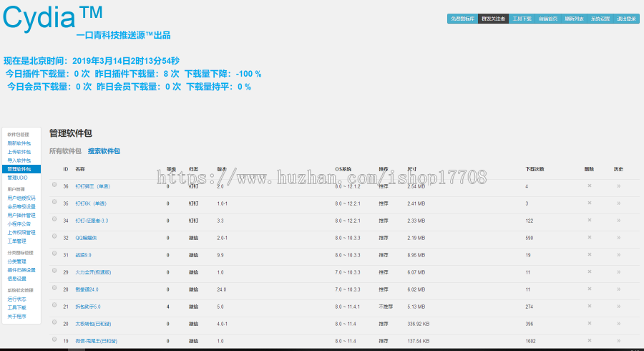
Task: Open 上传软件包 in the sidebar
Action: [19, 152]
